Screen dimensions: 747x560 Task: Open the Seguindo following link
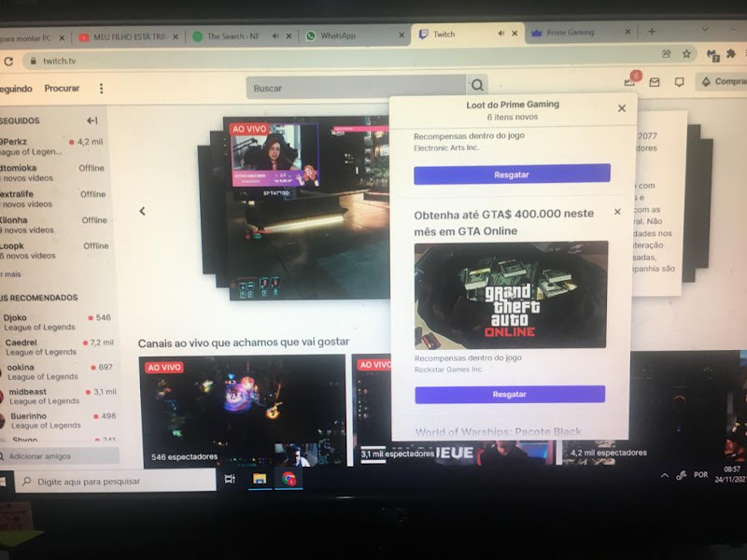16,89
